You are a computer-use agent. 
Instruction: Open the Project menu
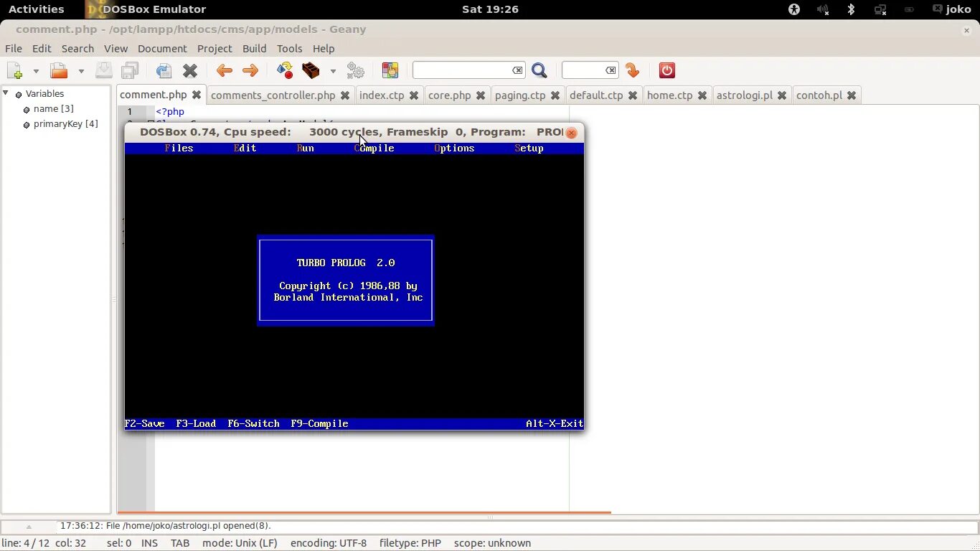pos(215,49)
